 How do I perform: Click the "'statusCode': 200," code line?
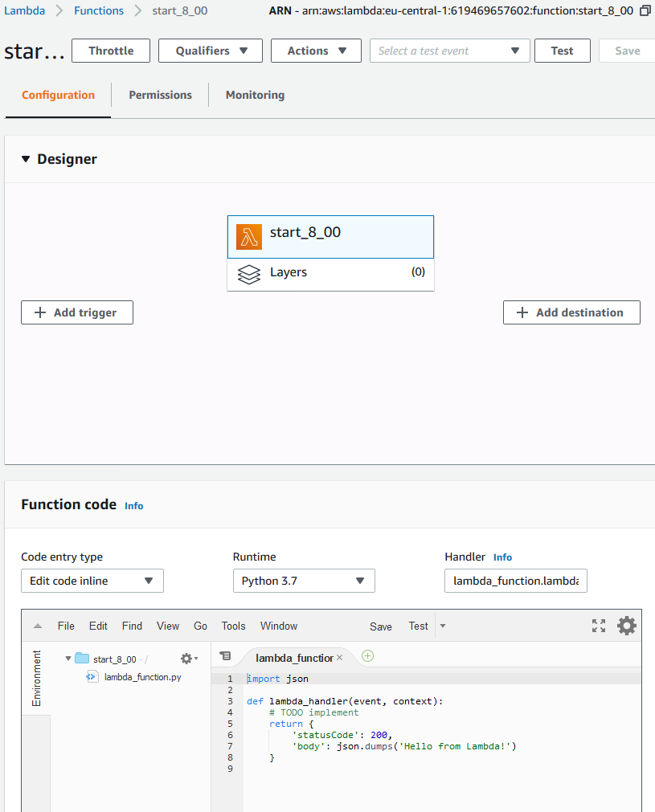[x=342, y=735]
